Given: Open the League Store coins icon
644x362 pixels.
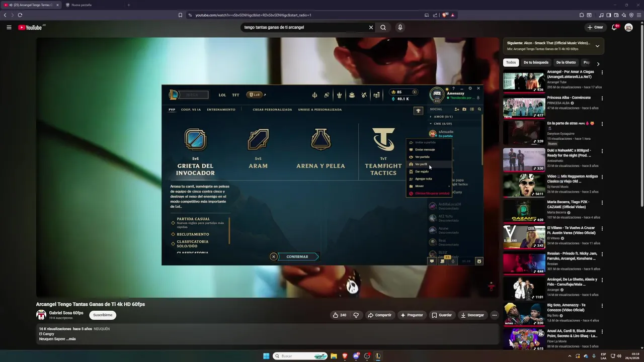Looking at the screenshot, I should coord(376,95).
